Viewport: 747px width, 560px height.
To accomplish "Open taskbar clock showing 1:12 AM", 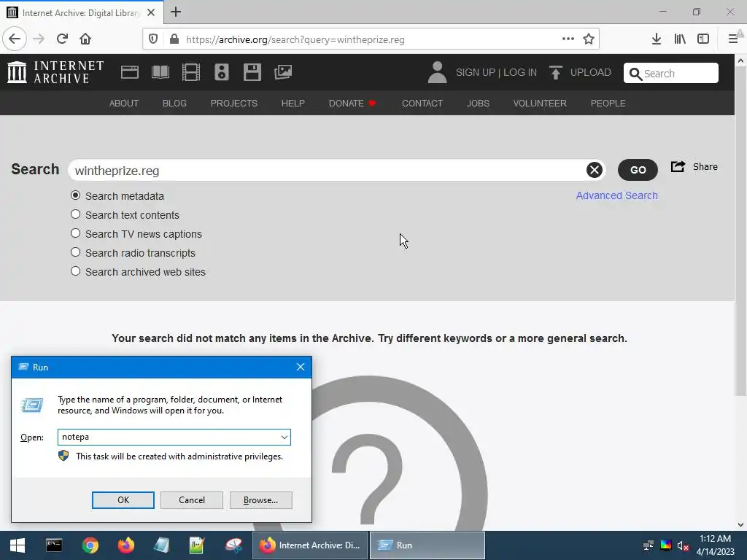I will coord(715,545).
